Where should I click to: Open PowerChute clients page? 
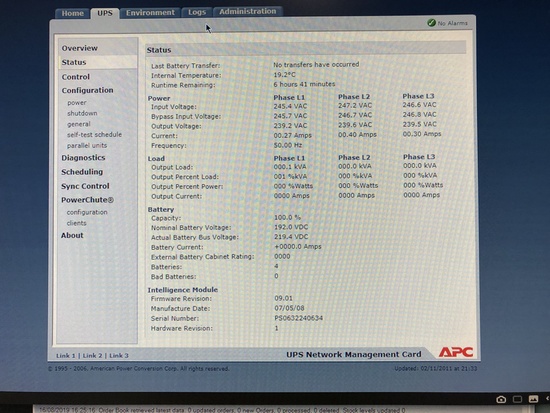76,223
